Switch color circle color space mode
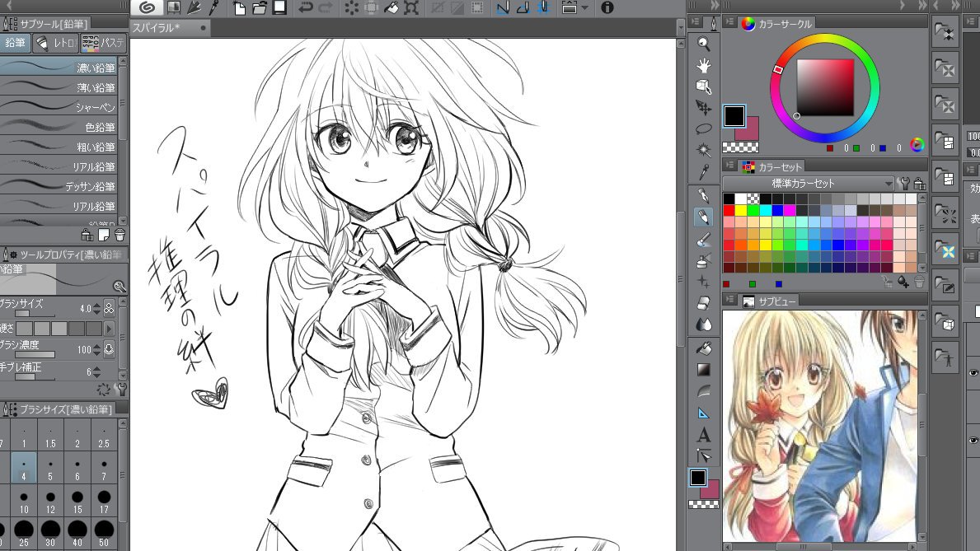The image size is (980, 551). tap(917, 145)
